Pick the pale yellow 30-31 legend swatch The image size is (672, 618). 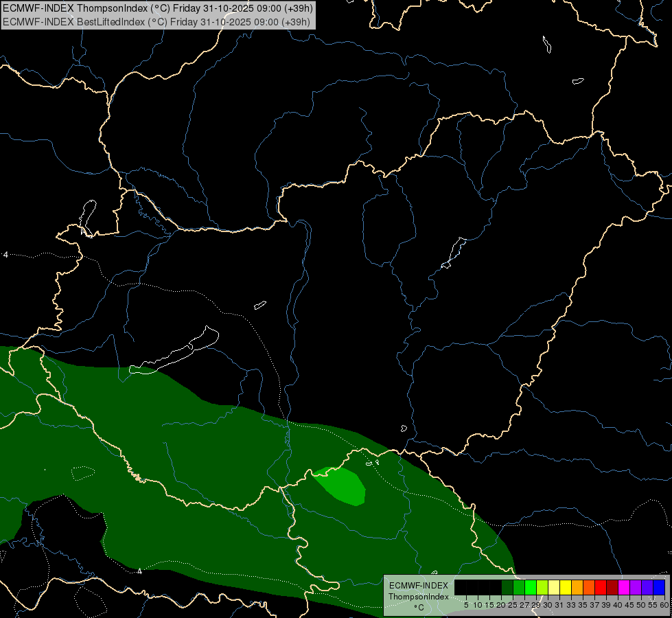[x=554, y=587]
